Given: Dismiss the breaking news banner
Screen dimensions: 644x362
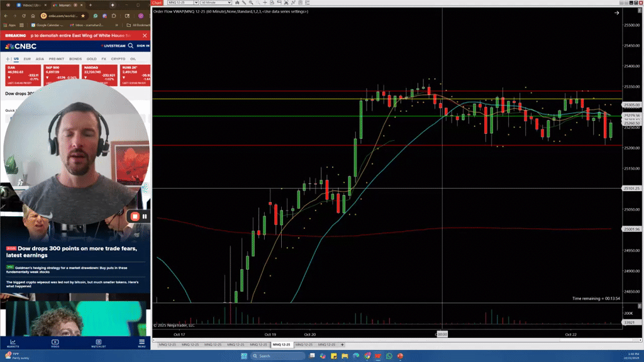Looking at the screenshot, I should pos(145,35).
